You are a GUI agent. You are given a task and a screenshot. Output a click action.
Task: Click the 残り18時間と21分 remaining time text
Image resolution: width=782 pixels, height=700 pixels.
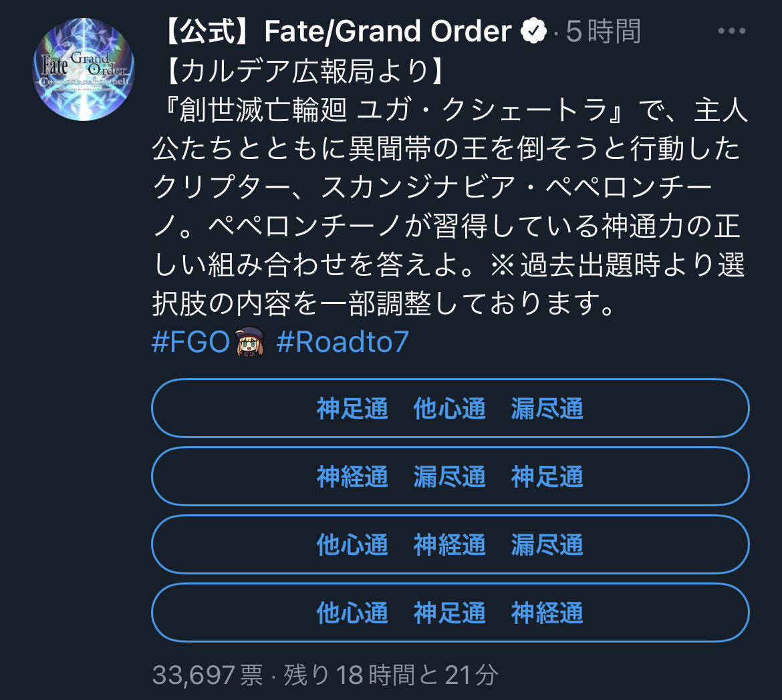tap(391, 675)
